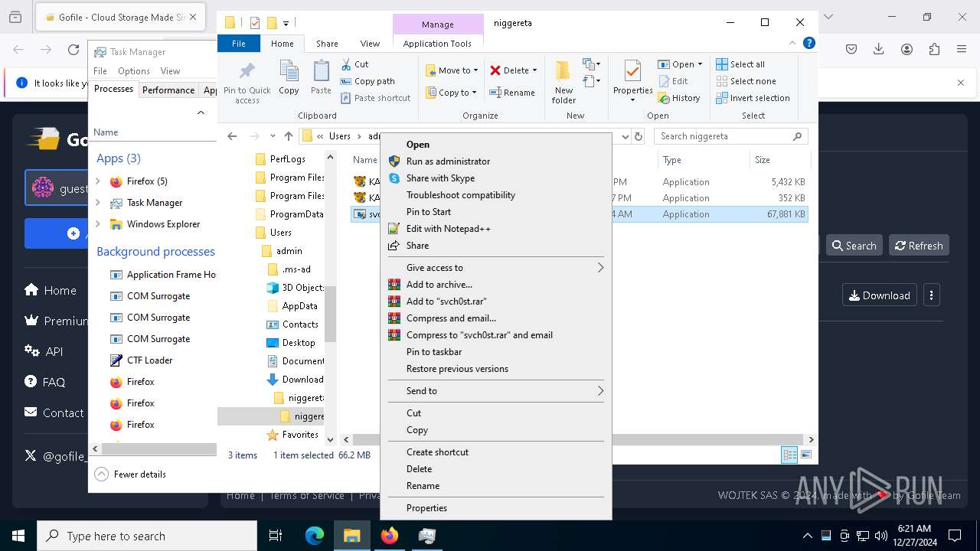
Task: Click Fewer details in Task Manager
Action: coord(130,474)
